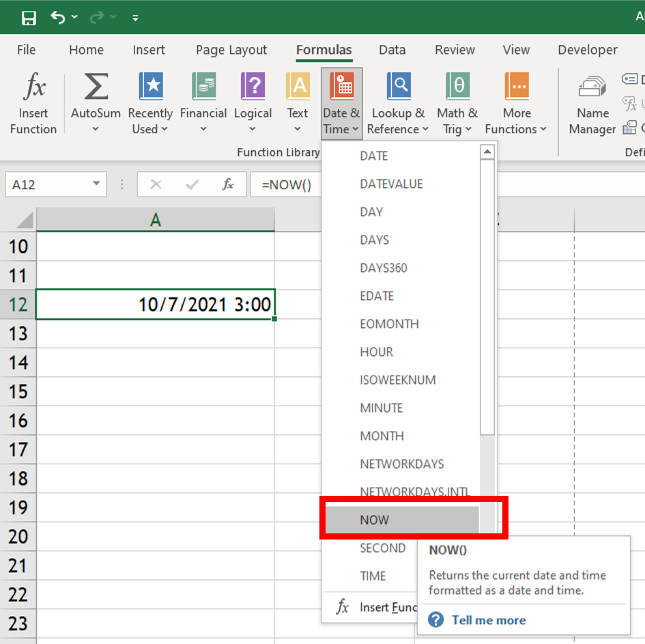This screenshot has height=644, width=645.
Task: Switch to the Data tab
Action: tap(392, 50)
